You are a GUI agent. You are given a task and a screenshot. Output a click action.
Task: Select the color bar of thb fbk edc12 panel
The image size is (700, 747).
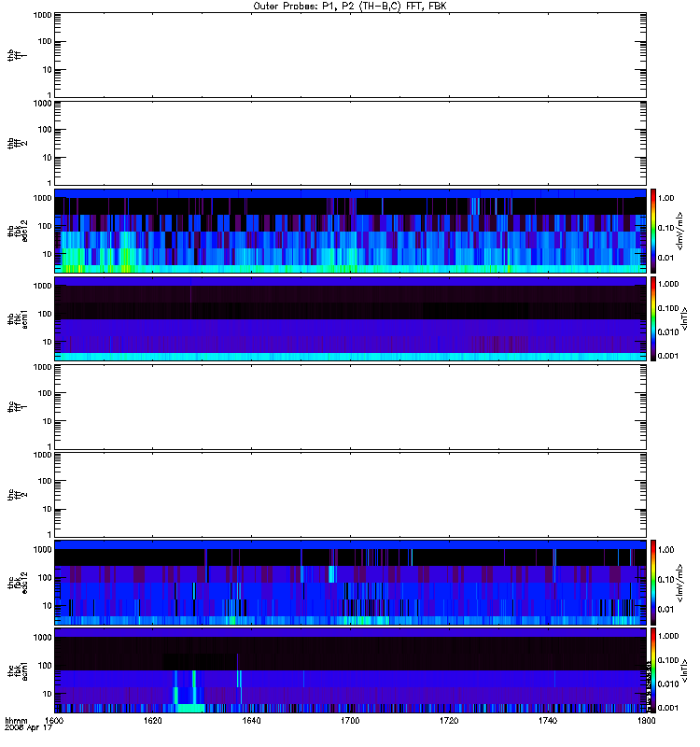(x=653, y=231)
